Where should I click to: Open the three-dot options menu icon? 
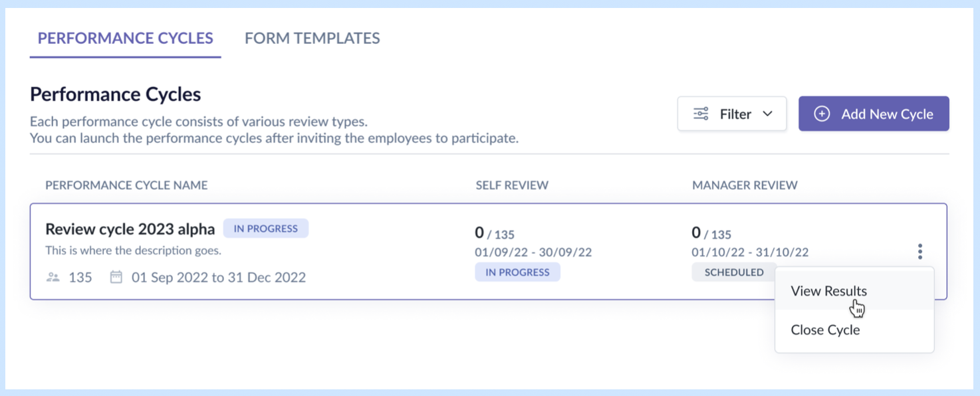tap(920, 251)
